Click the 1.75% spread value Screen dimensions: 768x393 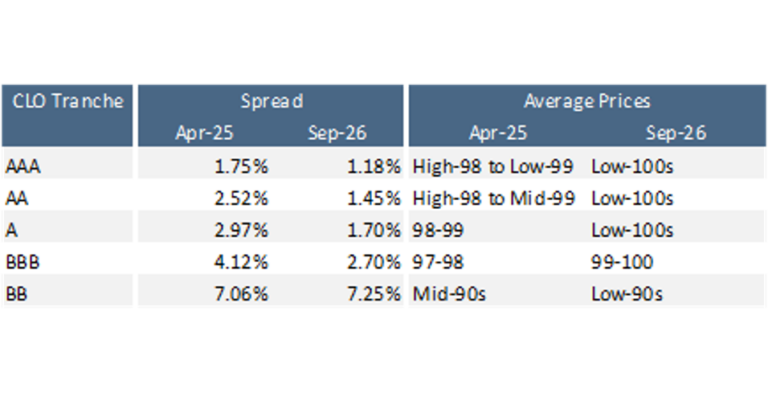pos(241,167)
